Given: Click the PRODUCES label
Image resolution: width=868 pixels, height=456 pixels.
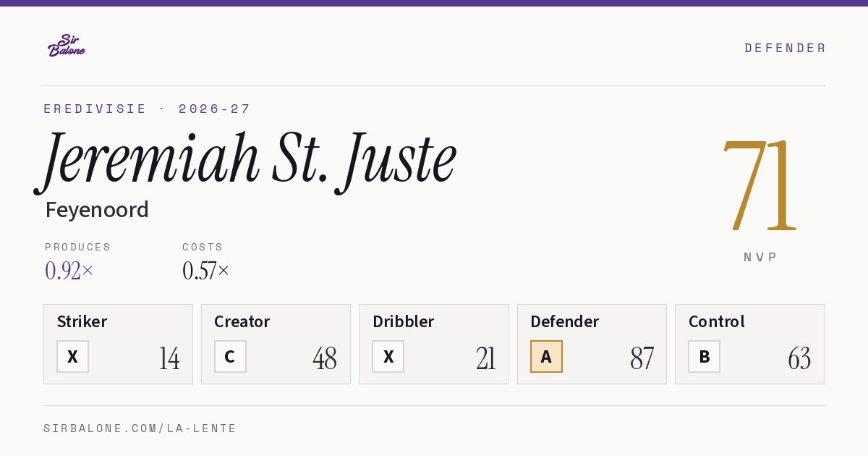Looking at the screenshot, I should (x=78, y=247).
